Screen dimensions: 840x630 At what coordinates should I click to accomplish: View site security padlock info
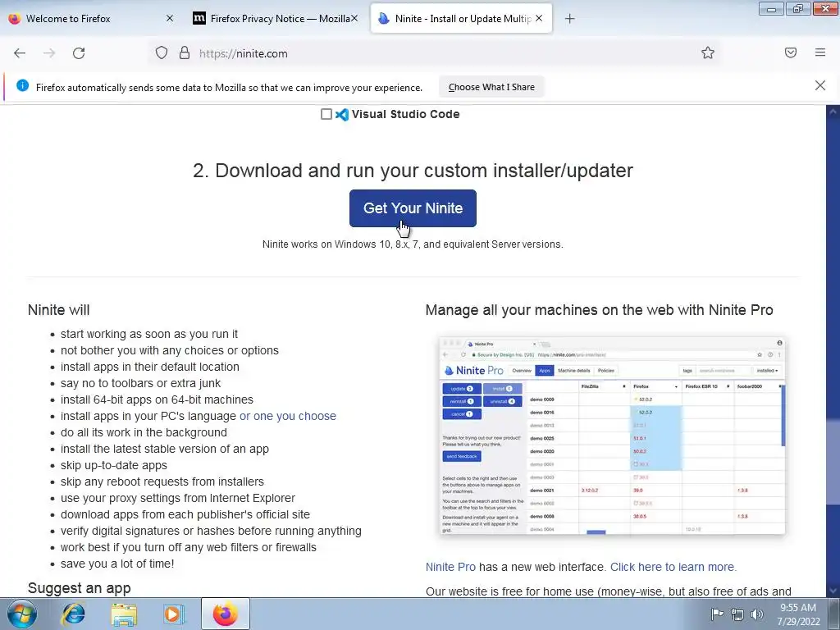[x=185, y=53]
